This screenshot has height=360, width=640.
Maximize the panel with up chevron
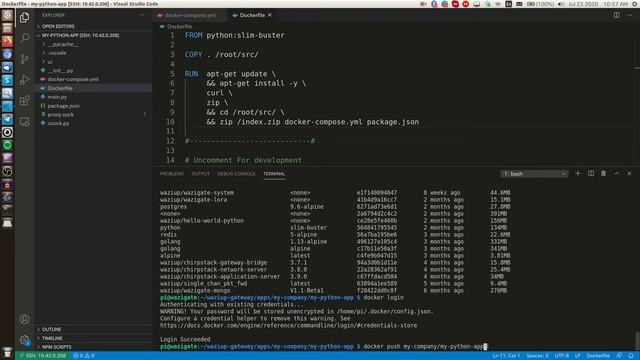point(616,173)
